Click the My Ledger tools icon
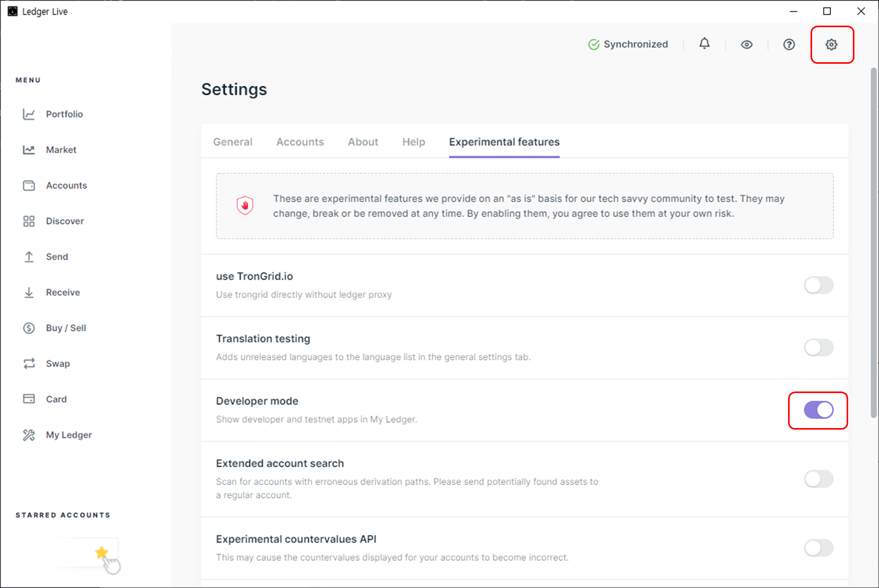Image resolution: width=879 pixels, height=588 pixels. pyautogui.click(x=29, y=435)
